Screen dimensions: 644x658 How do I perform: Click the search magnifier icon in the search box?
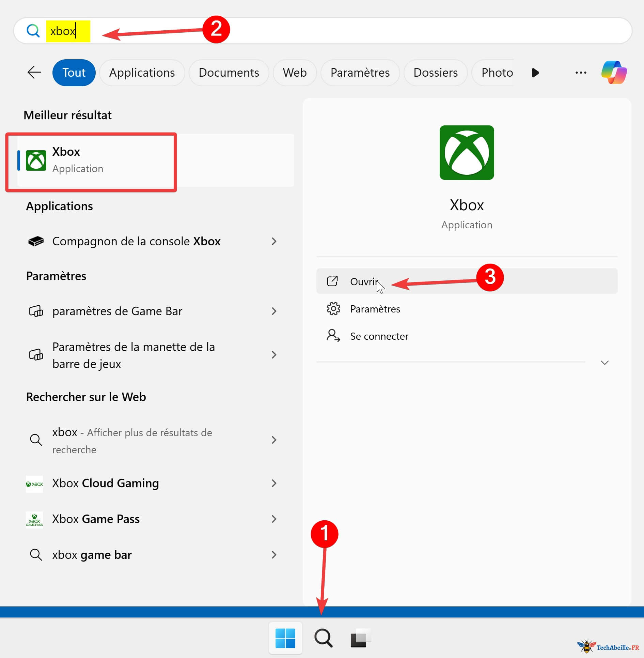point(33,31)
